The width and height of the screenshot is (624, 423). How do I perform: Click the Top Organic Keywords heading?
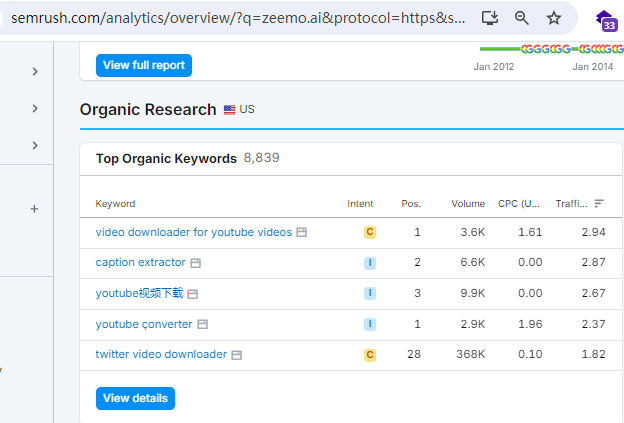pos(166,158)
